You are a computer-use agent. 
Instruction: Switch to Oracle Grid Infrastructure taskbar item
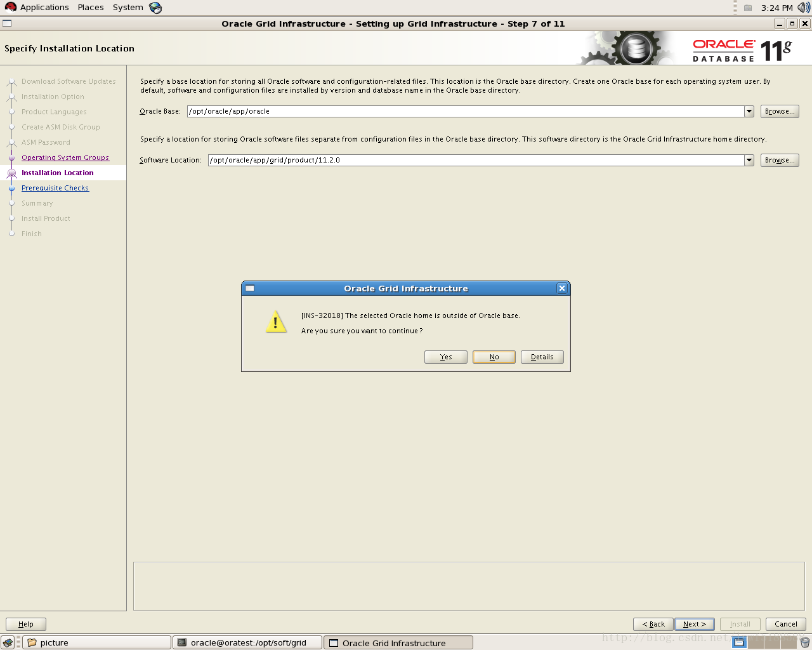[x=398, y=642]
